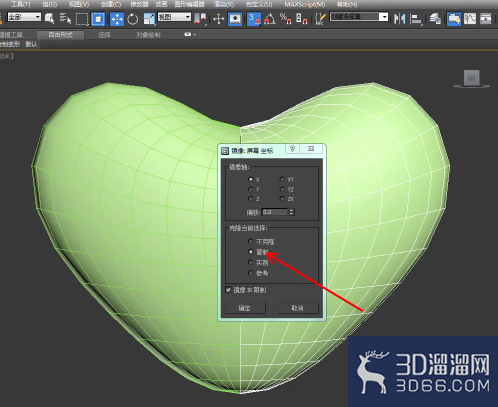Click the offset spinner arrows
498x407 pixels.
[x=292, y=212]
